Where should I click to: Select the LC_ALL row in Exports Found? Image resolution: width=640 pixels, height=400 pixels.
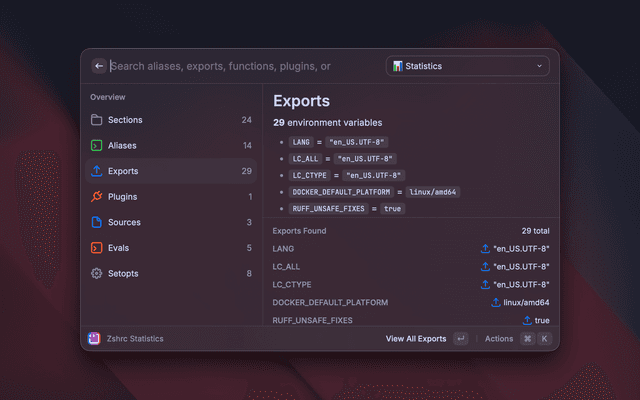point(410,266)
